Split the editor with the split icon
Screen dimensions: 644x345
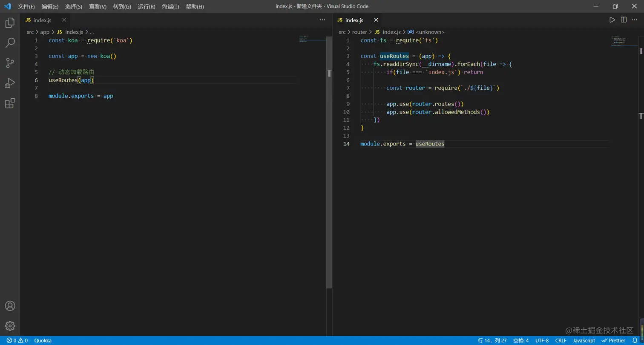(x=624, y=20)
